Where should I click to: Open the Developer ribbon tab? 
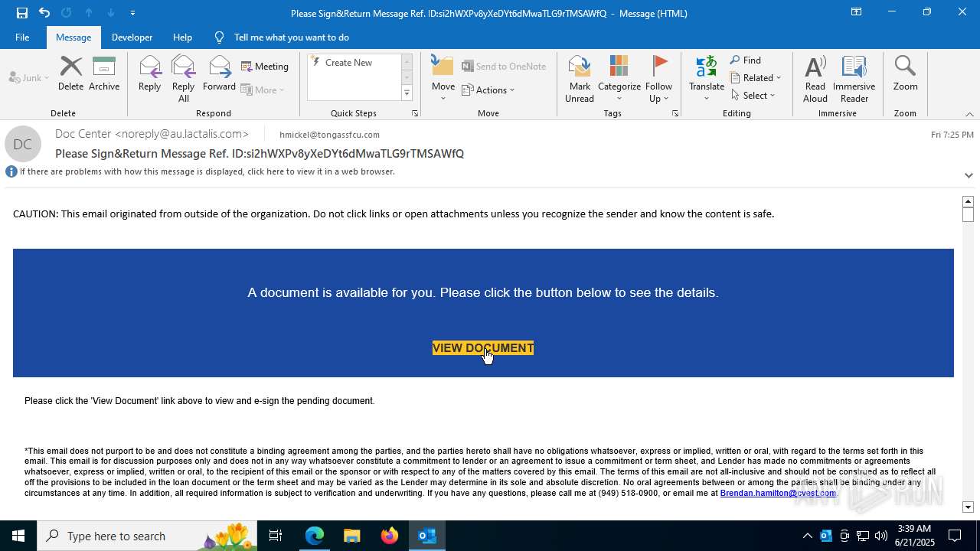click(x=132, y=37)
